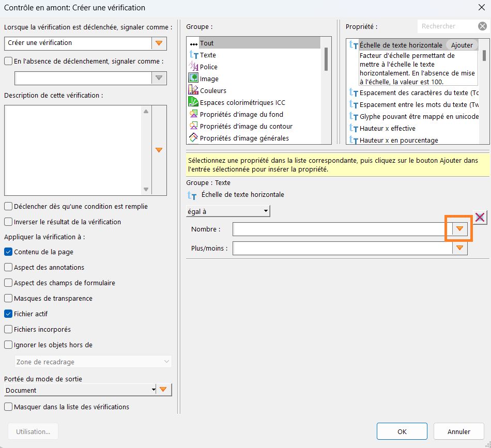Click the Annuler button
This screenshot has width=491, height=448.
click(x=459, y=431)
